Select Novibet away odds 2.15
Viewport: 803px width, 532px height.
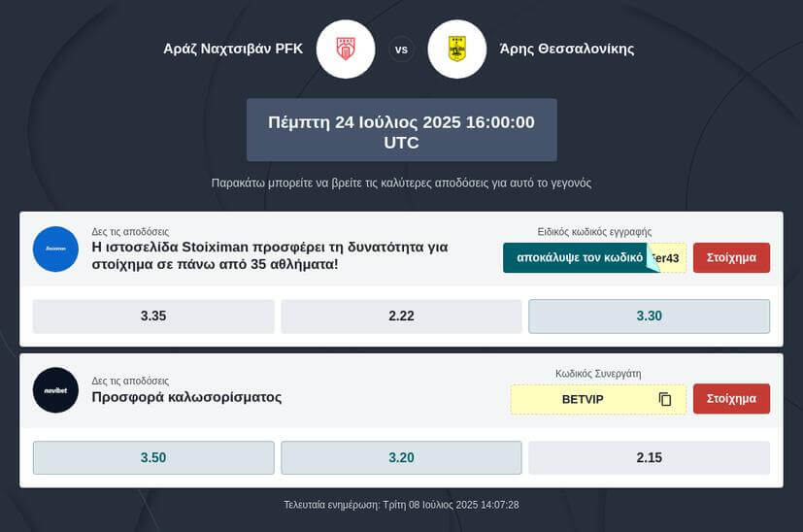click(x=650, y=458)
